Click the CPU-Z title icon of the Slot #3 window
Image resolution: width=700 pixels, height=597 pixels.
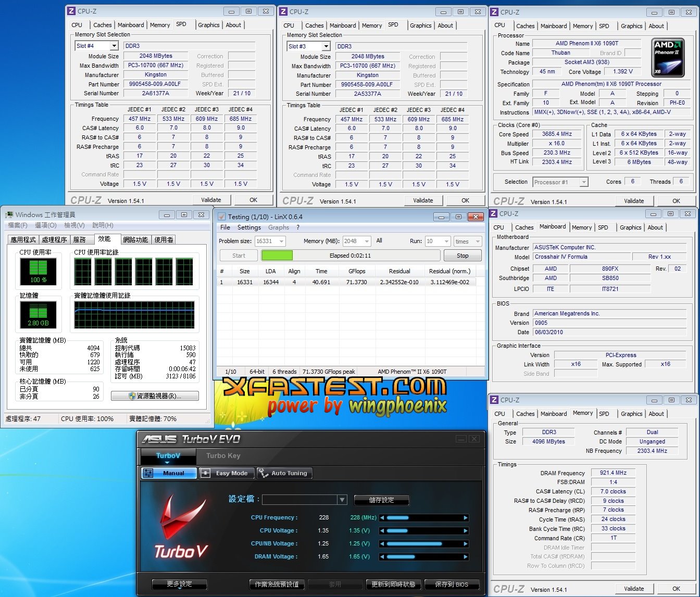(284, 11)
